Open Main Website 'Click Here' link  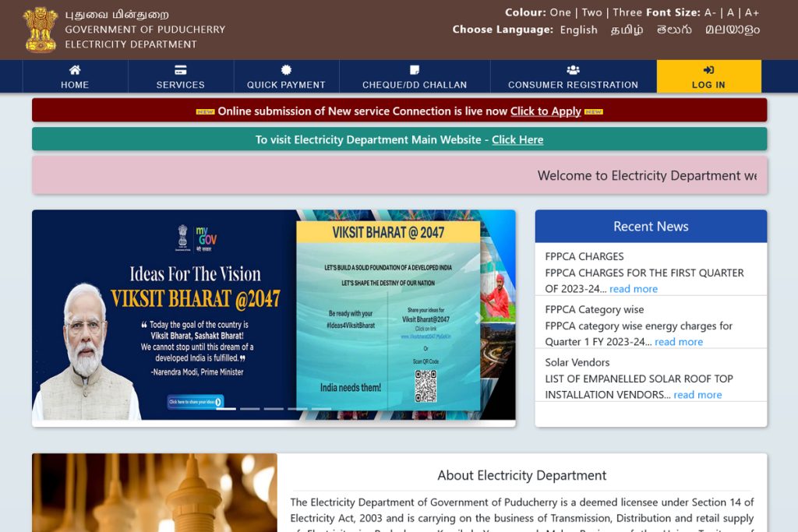click(x=517, y=140)
